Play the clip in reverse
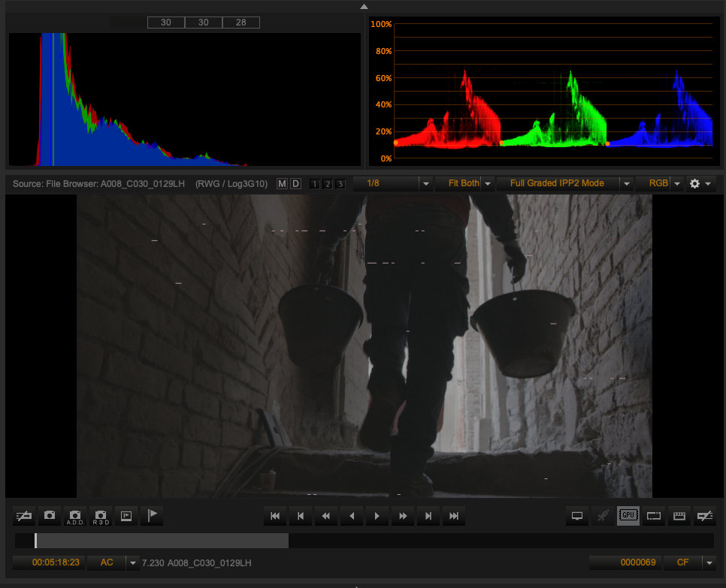726x588 pixels. pyautogui.click(x=352, y=516)
